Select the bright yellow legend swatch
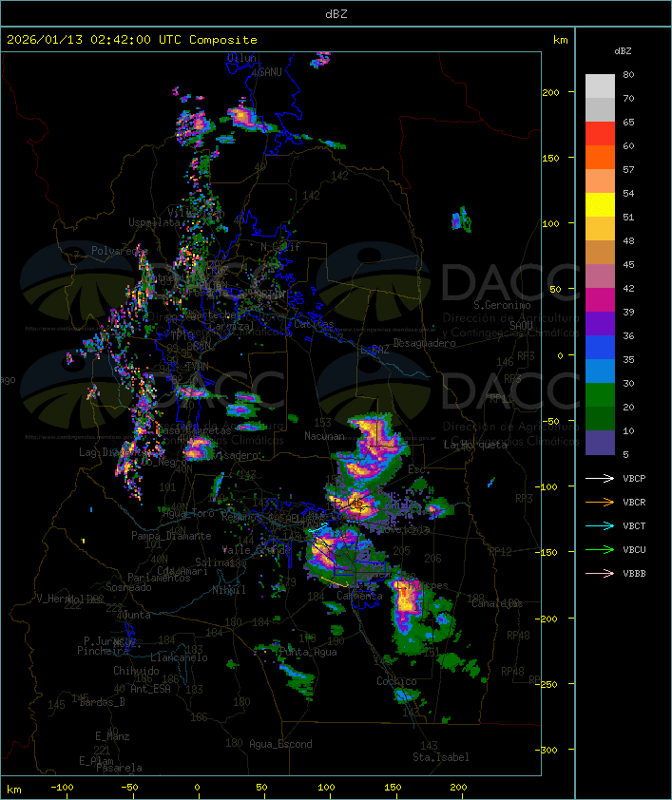The image size is (672, 800). (x=600, y=205)
